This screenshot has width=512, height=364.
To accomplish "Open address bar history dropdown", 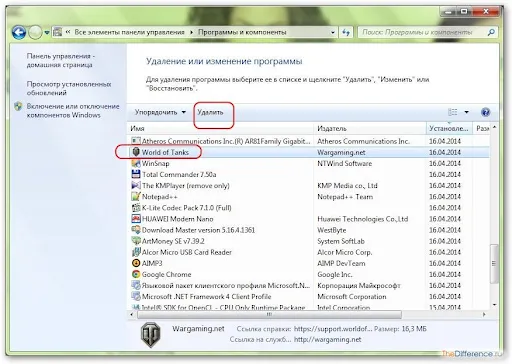I will (x=332, y=32).
